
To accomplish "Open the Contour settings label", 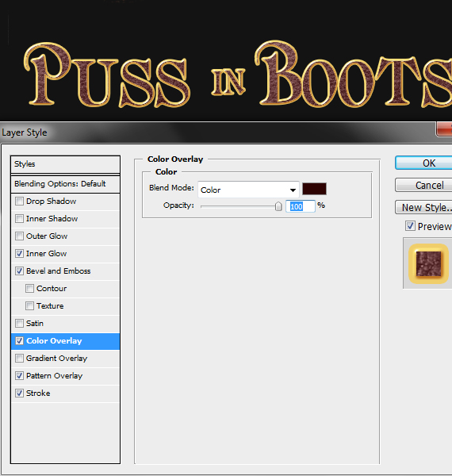I will coord(52,289).
